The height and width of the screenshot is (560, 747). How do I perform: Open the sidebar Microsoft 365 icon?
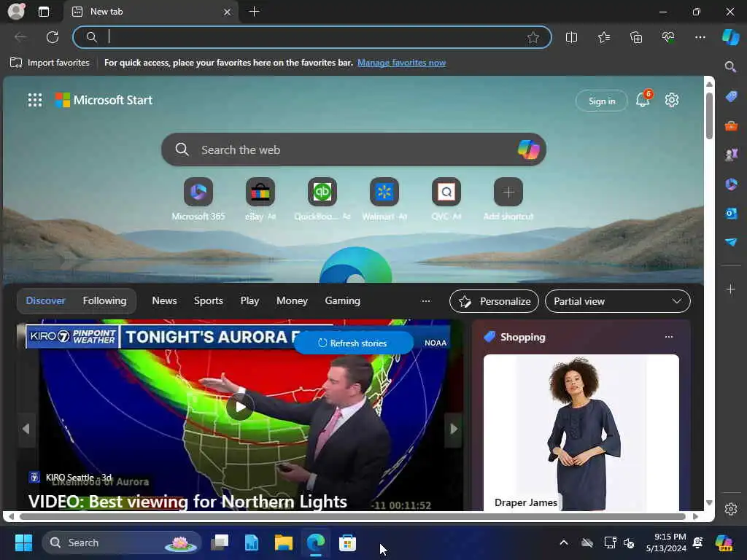click(731, 184)
